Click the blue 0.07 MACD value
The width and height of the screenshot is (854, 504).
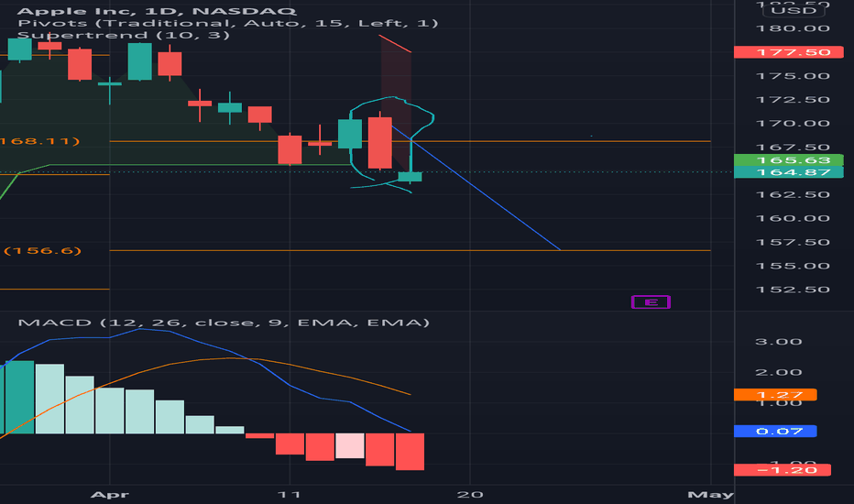click(x=775, y=431)
